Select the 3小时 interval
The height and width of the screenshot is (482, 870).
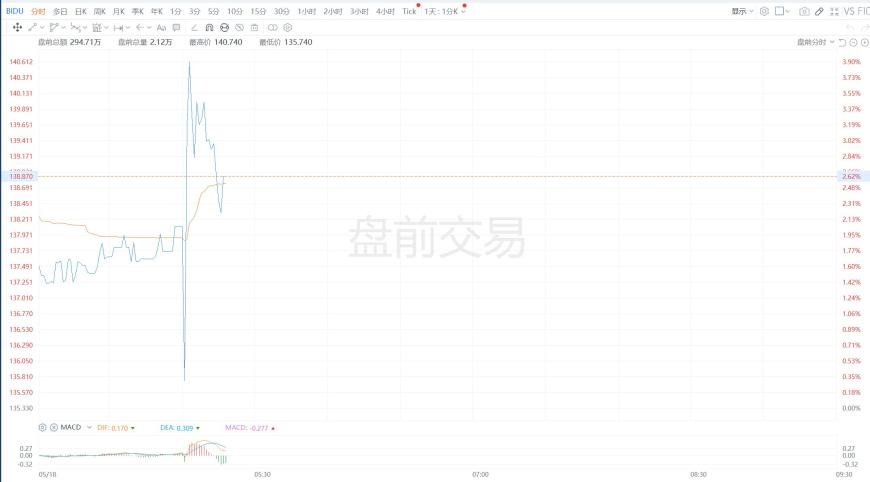pos(359,11)
